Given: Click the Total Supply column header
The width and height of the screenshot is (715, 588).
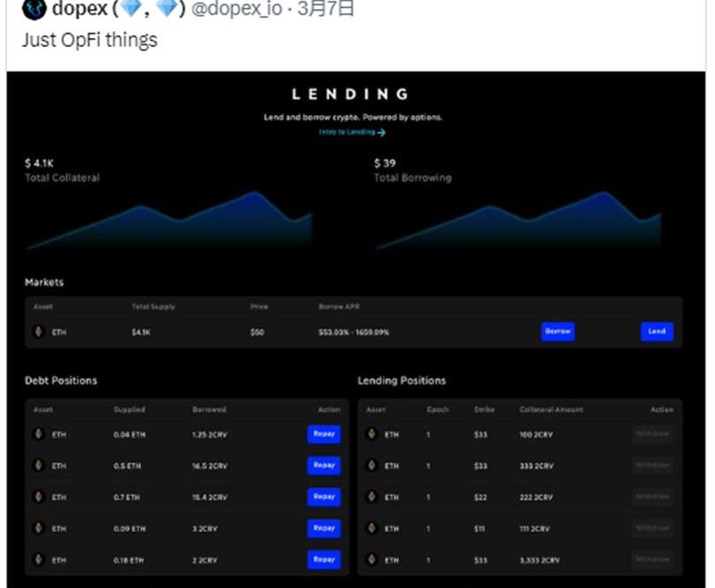Looking at the screenshot, I should point(153,307).
